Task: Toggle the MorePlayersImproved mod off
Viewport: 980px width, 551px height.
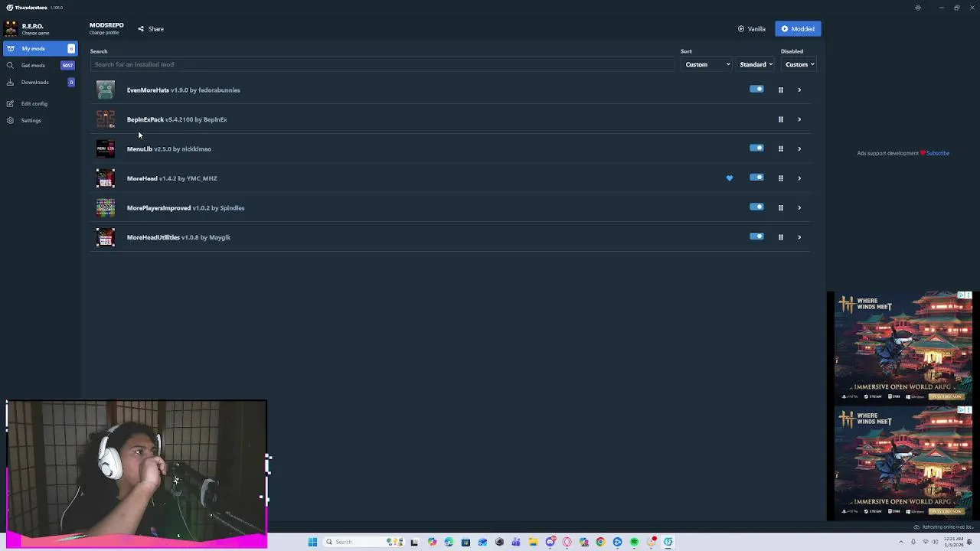Action: [x=756, y=207]
